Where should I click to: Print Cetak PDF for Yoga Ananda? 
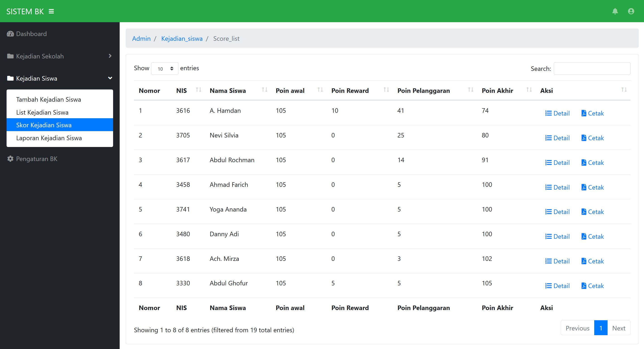(x=592, y=212)
